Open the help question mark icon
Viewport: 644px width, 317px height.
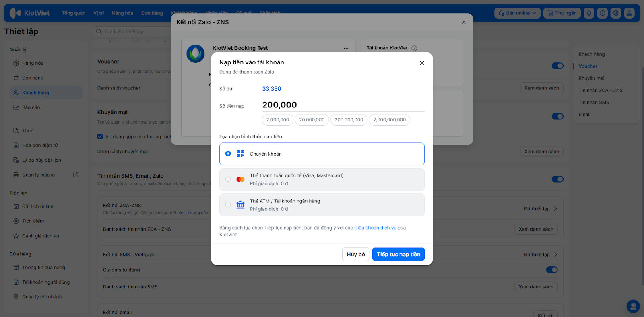602,13
